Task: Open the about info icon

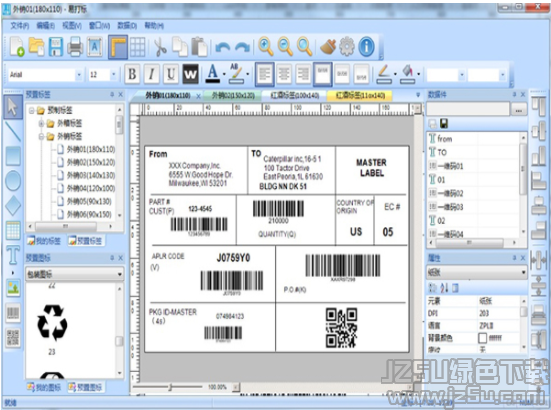Action: tap(367, 47)
